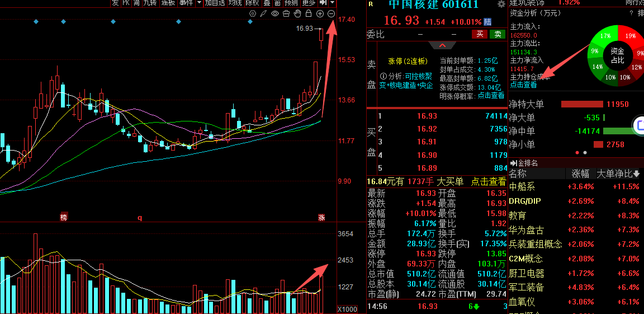Click the 涨 marker under the latest candle

[321, 217]
